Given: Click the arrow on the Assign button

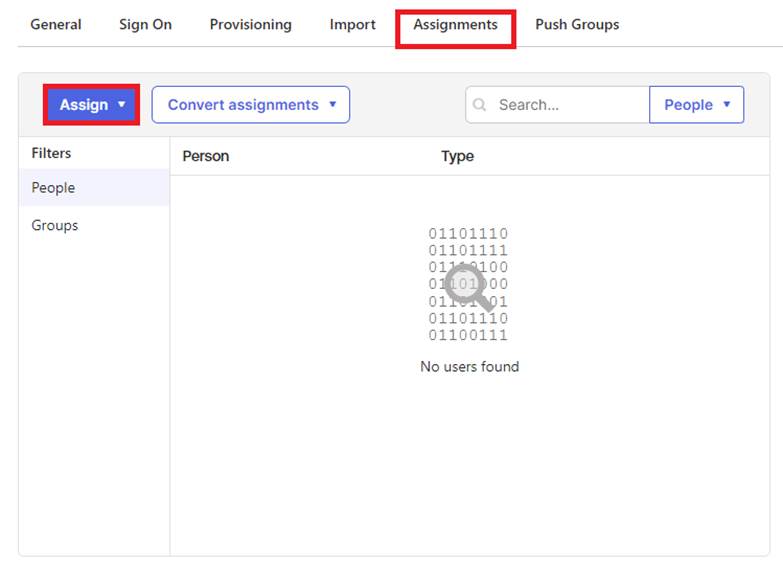Looking at the screenshot, I should coord(121,105).
